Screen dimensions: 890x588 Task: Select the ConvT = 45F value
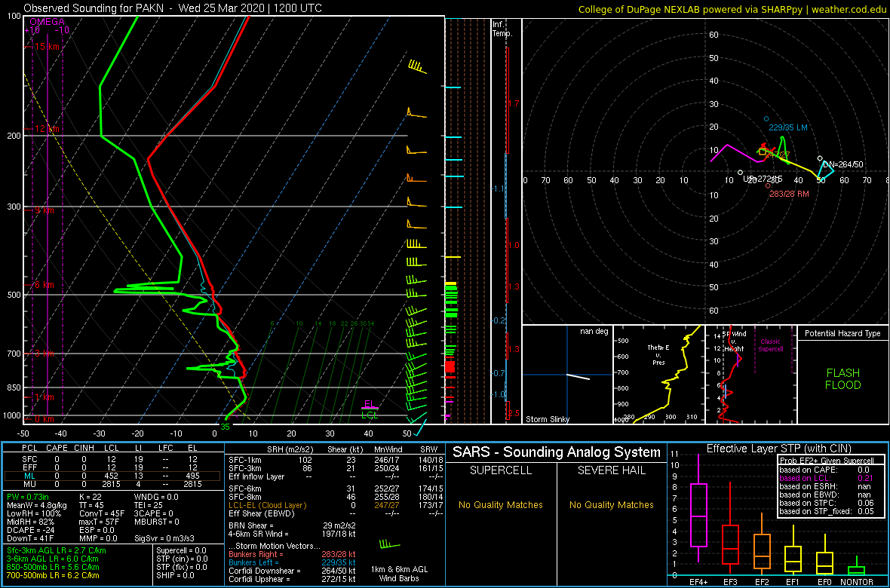100,513
